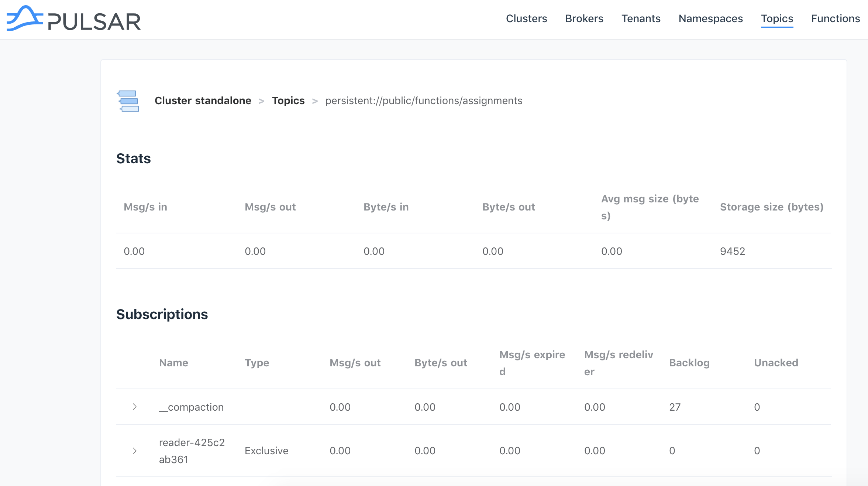The image size is (868, 486).
Task: Open the Functions navigation item
Action: pos(835,18)
